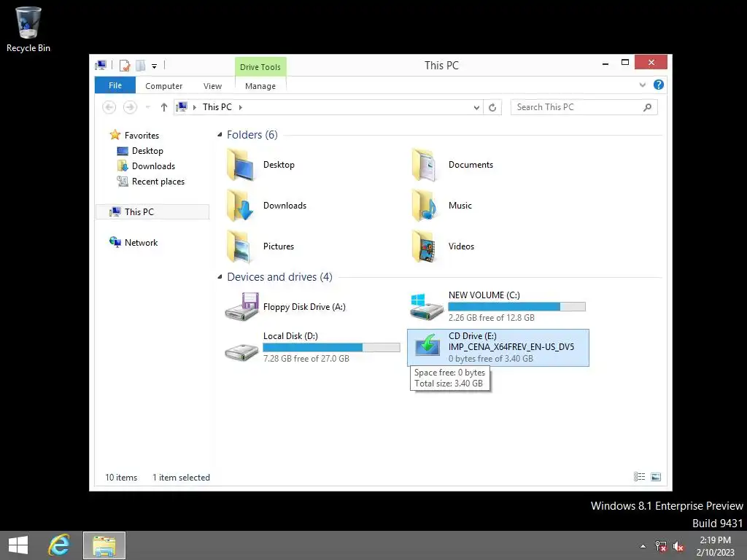Click the muted volume tray icon

[x=678, y=546]
